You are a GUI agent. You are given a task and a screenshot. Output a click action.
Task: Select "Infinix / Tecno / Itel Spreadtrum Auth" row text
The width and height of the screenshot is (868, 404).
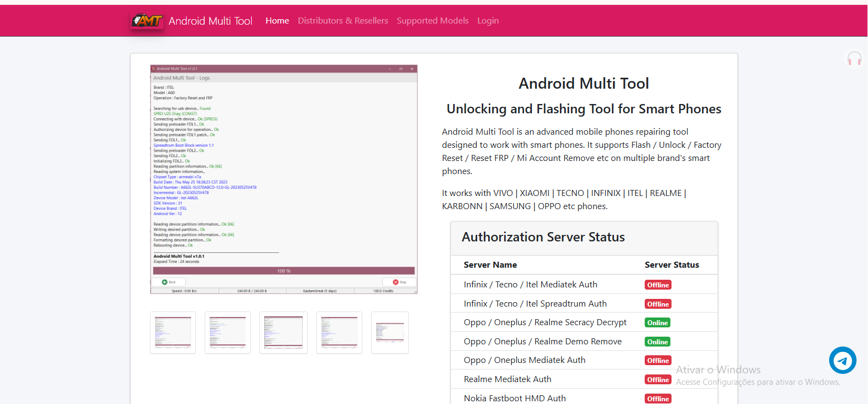(x=535, y=304)
